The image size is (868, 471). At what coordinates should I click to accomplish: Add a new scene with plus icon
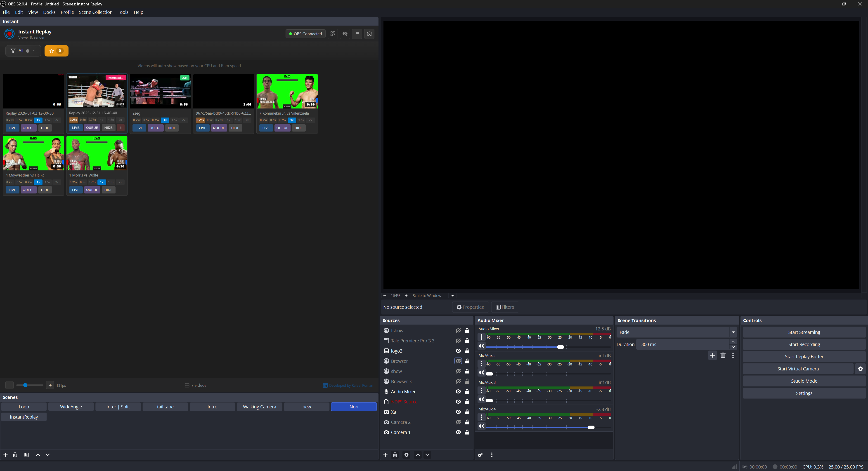pyautogui.click(x=5, y=455)
